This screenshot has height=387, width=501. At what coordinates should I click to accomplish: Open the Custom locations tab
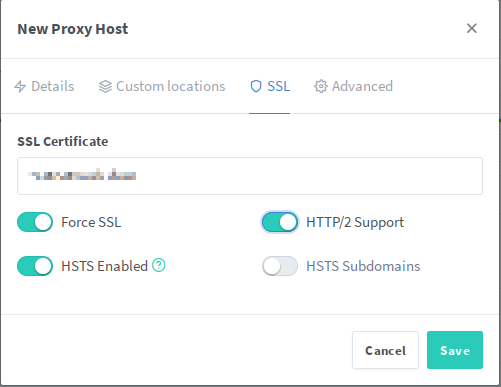[x=162, y=86]
